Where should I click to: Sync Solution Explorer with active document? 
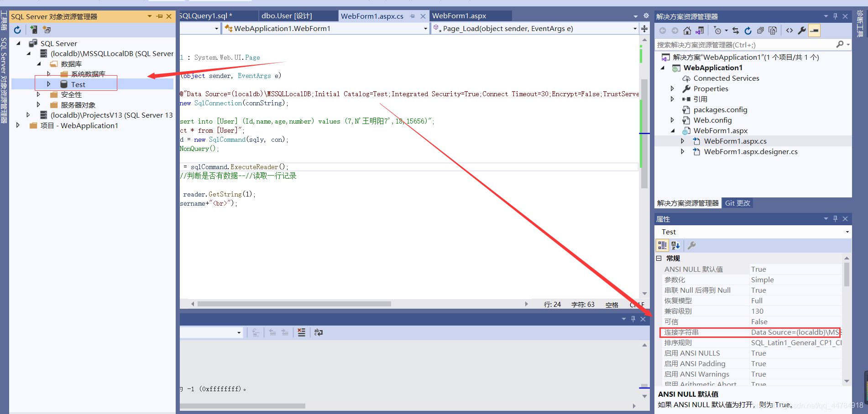point(736,30)
